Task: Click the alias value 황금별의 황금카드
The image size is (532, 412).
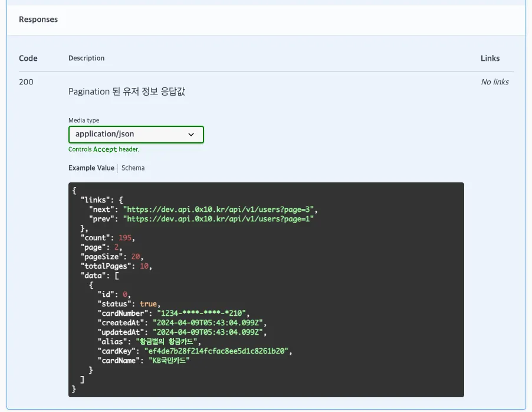Action: 166,342
